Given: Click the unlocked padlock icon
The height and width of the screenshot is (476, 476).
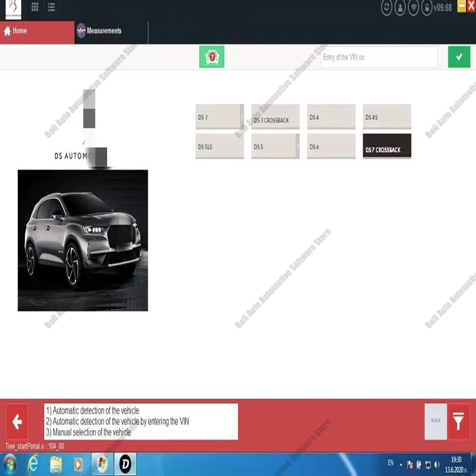Looking at the screenshot, I should 427,8.
